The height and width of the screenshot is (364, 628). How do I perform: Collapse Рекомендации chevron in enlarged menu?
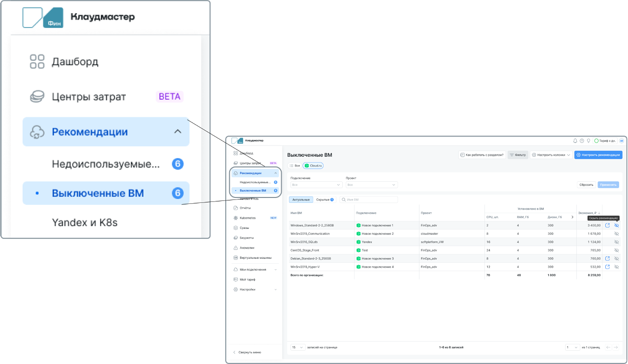[178, 132]
